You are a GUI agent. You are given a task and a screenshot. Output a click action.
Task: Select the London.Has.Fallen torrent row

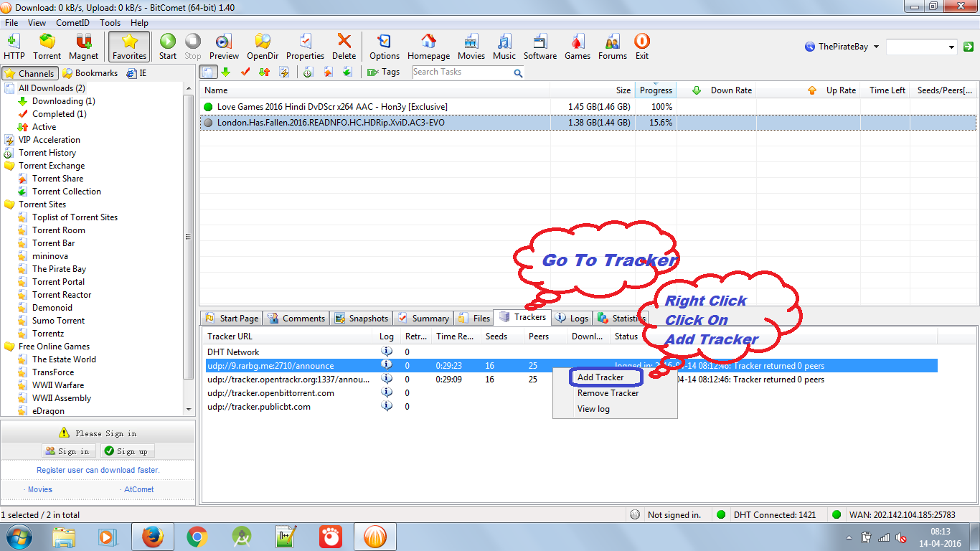[588, 123]
